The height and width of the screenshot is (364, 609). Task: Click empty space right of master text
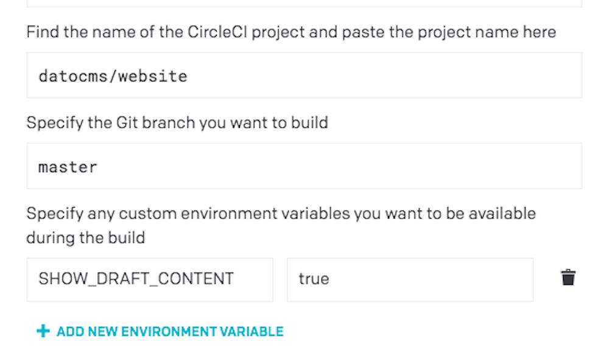[338, 167]
